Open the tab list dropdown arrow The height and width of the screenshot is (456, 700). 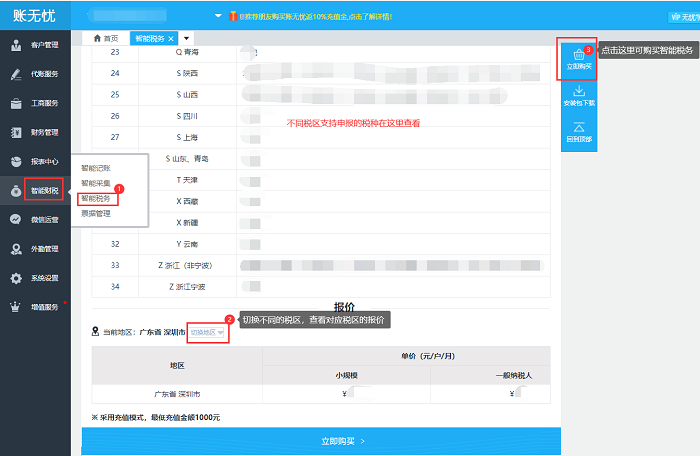click(186, 38)
